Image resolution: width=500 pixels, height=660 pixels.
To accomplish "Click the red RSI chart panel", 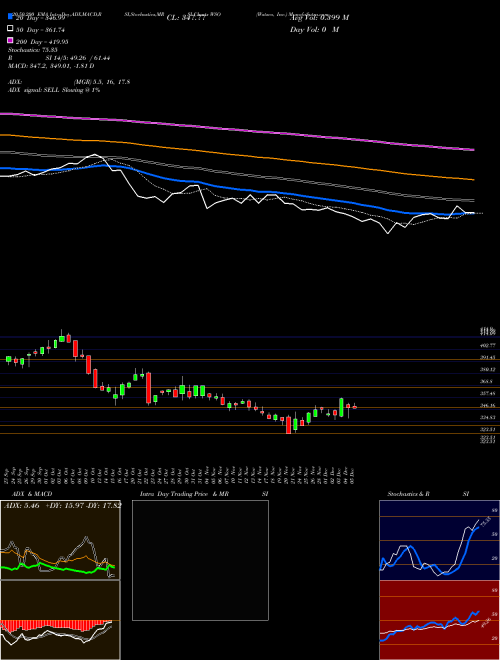I will 439,620.
